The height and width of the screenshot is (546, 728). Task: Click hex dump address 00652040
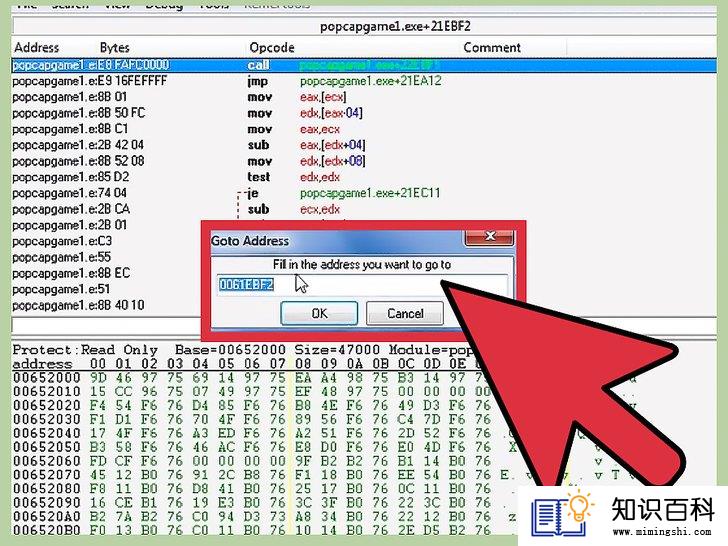coord(46,433)
